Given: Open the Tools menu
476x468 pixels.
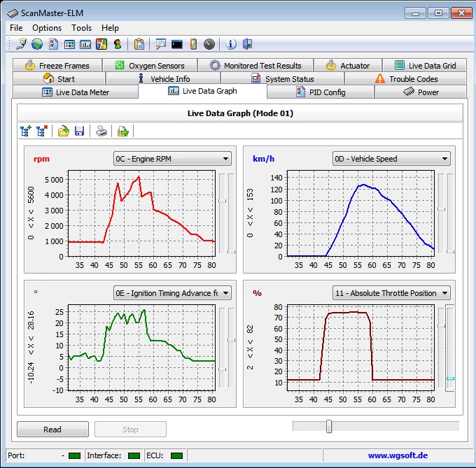Looking at the screenshot, I should (81, 28).
